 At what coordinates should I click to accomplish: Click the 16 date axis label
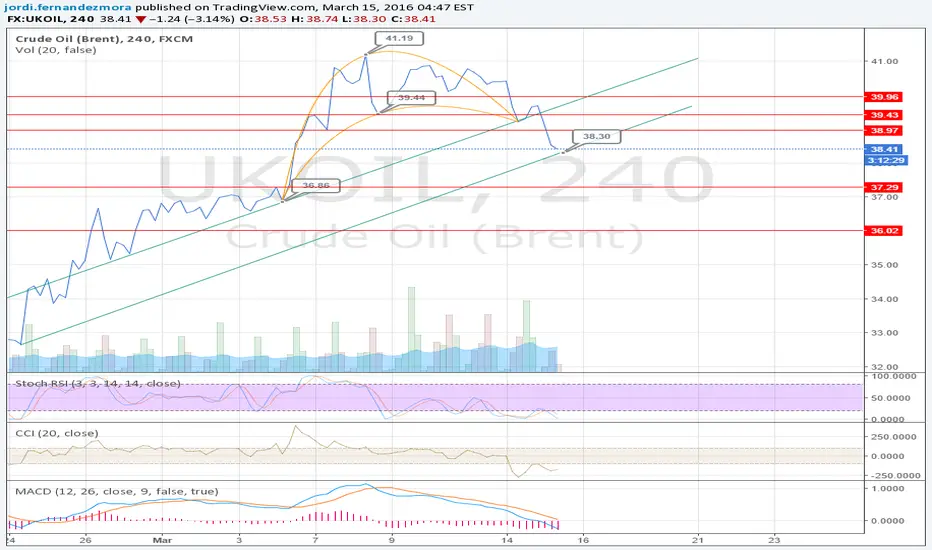coord(583,540)
